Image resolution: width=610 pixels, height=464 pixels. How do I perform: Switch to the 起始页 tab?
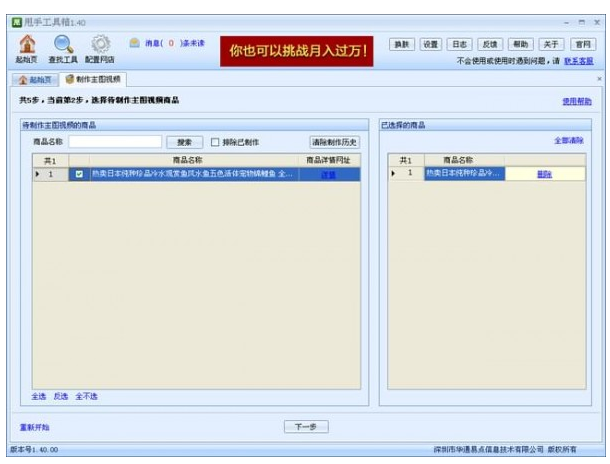click(x=35, y=80)
